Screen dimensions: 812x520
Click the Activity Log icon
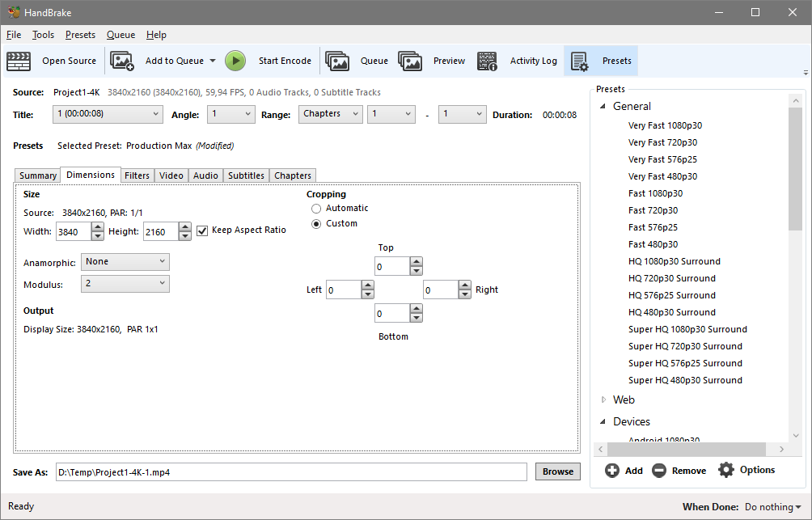(487, 61)
